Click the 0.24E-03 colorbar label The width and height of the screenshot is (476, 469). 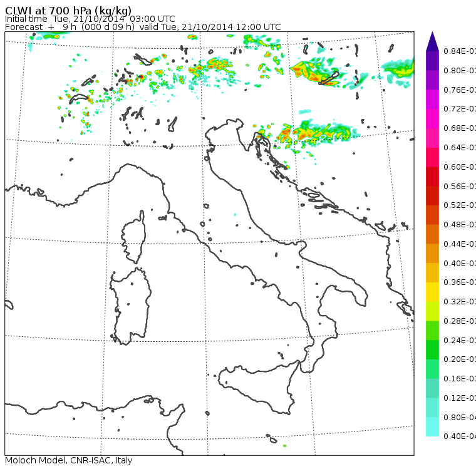click(459, 340)
